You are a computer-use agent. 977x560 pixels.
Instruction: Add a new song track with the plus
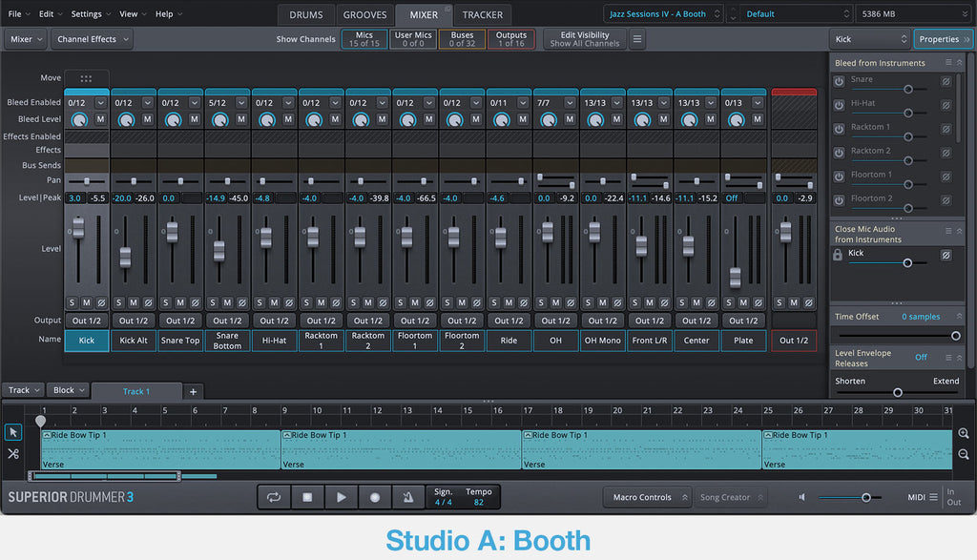[193, 391]
